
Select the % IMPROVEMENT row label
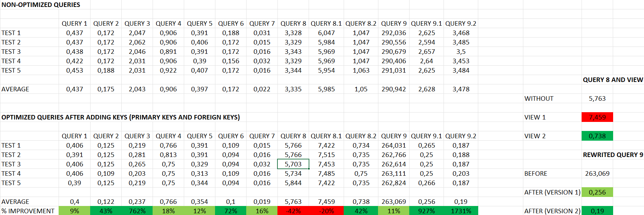28,211
